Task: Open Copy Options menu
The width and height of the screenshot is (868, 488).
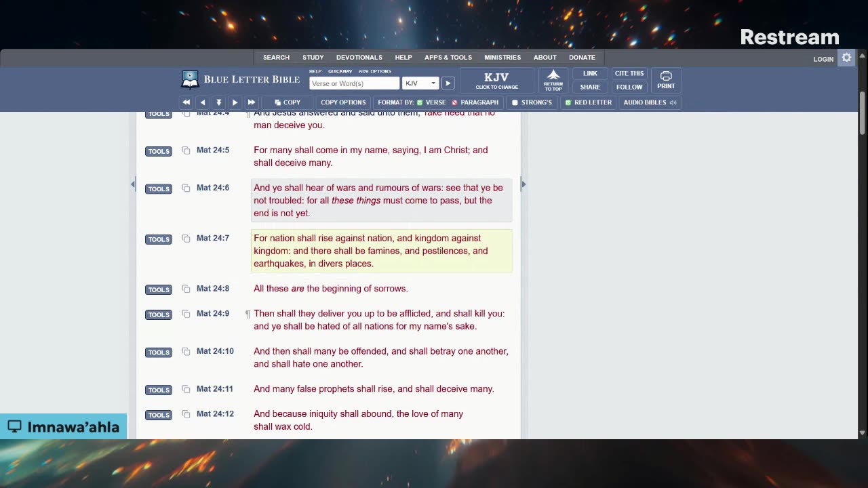Action: (343, 102)
